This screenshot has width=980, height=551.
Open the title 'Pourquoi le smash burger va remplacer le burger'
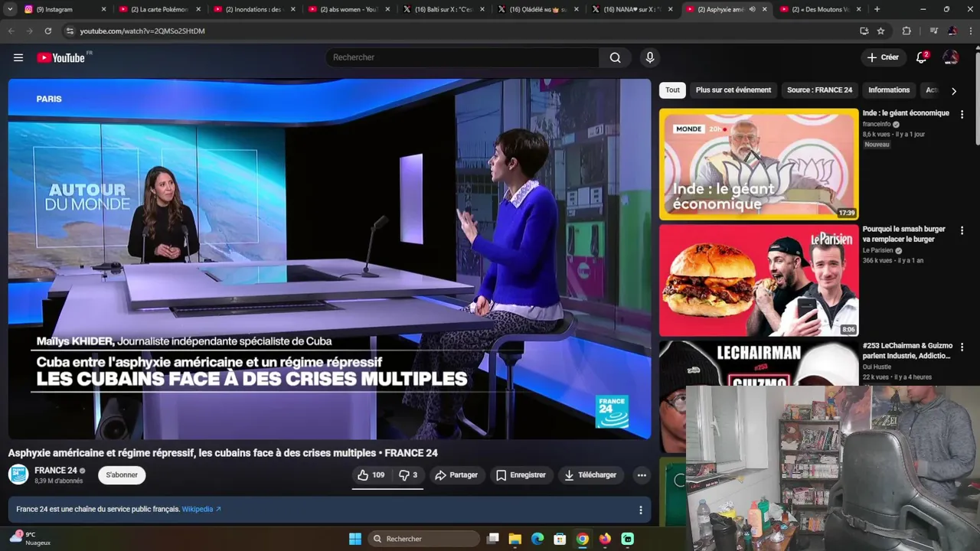tap(904, 234)
